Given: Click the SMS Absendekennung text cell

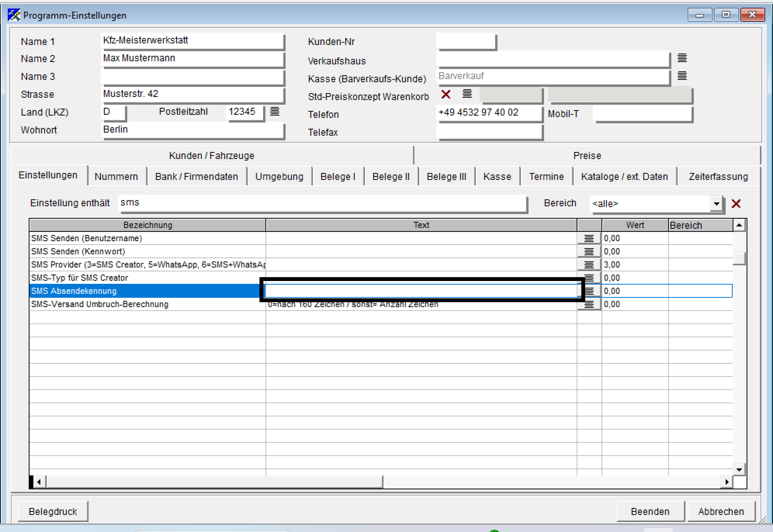Looking at the screenshot, I should click(x=421, y=291).
